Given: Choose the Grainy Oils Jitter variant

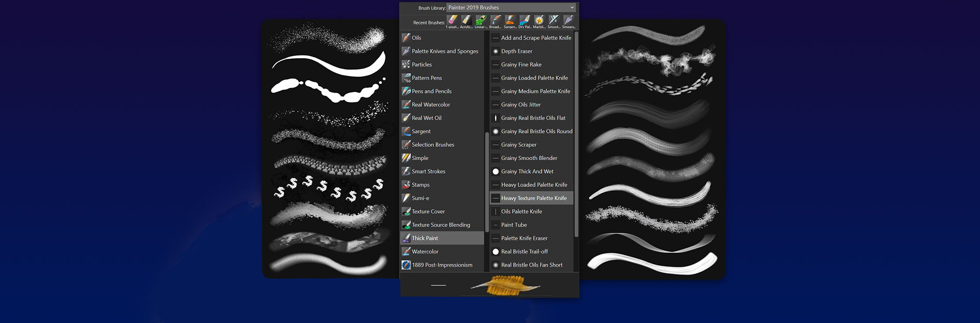Looking at the screenshot, I should pos(531,105).
